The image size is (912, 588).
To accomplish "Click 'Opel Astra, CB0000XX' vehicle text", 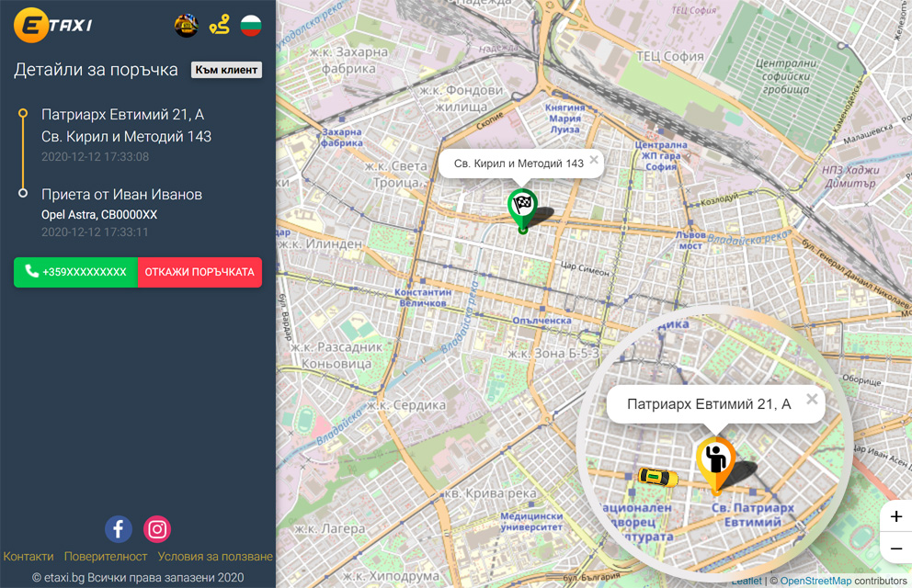I will (99, 214).
